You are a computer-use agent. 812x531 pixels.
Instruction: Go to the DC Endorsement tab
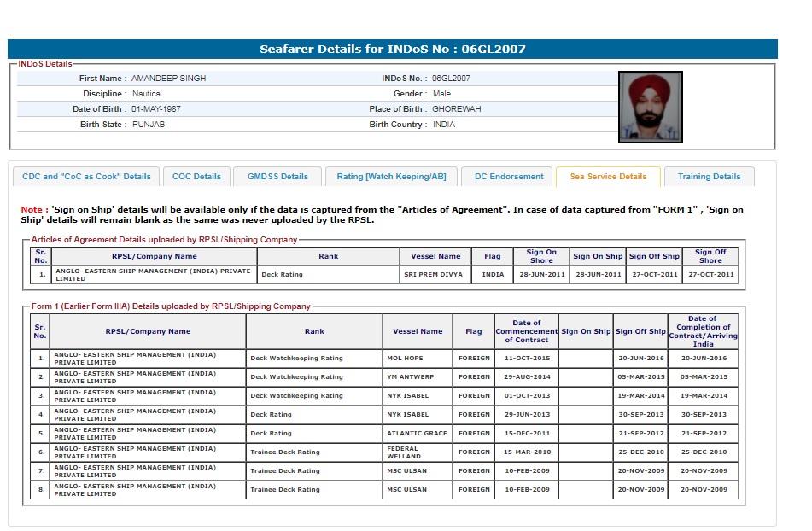[509, 177]
